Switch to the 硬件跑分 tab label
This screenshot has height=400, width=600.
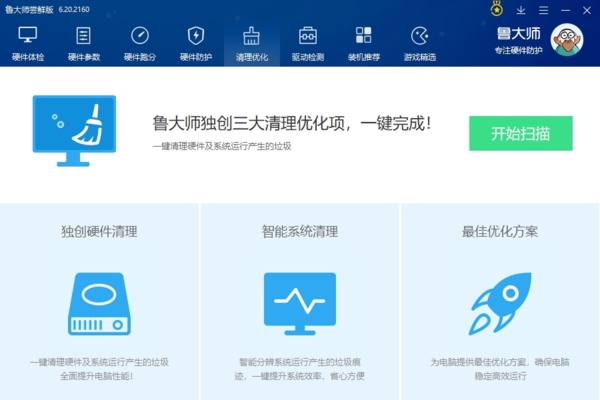pyautogui.click(x=140, y=57)
